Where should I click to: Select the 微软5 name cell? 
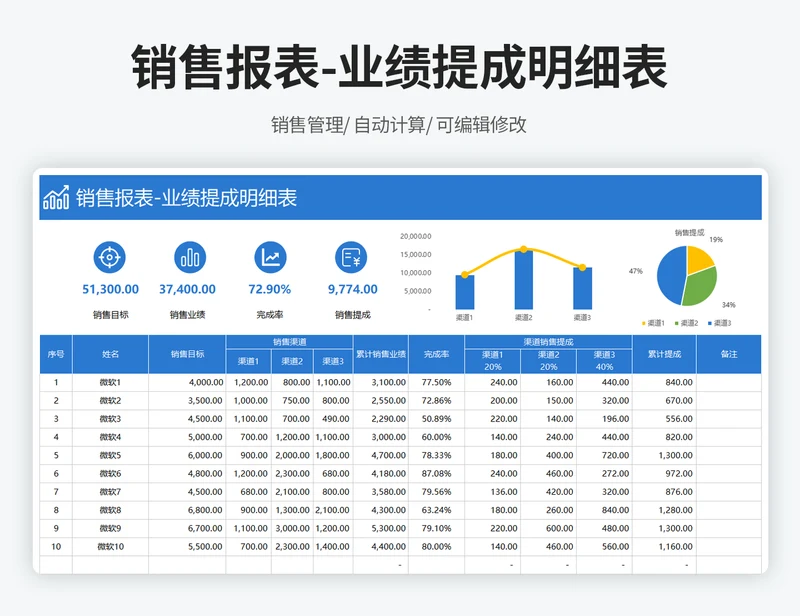click(x=110, y=455)
